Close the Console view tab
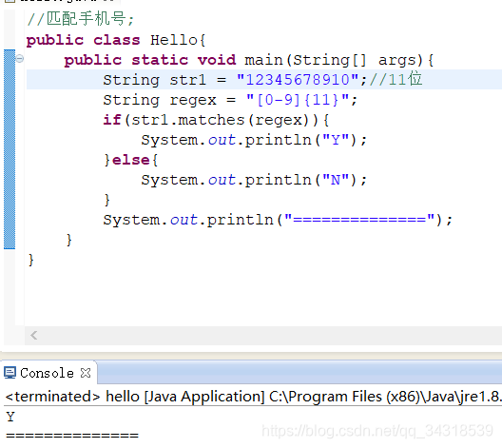The image size is (502, 448). 86,373
